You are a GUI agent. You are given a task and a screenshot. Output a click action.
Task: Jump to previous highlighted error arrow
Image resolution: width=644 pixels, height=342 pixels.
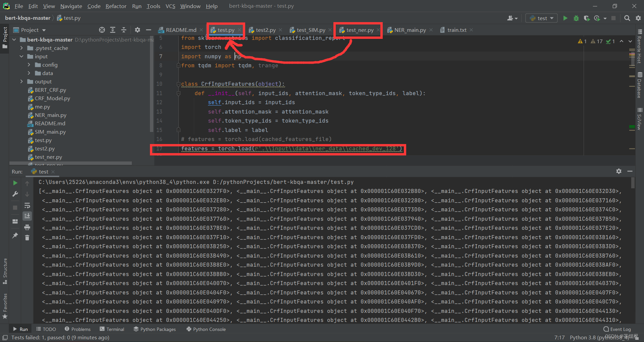[x=622, y=41]
